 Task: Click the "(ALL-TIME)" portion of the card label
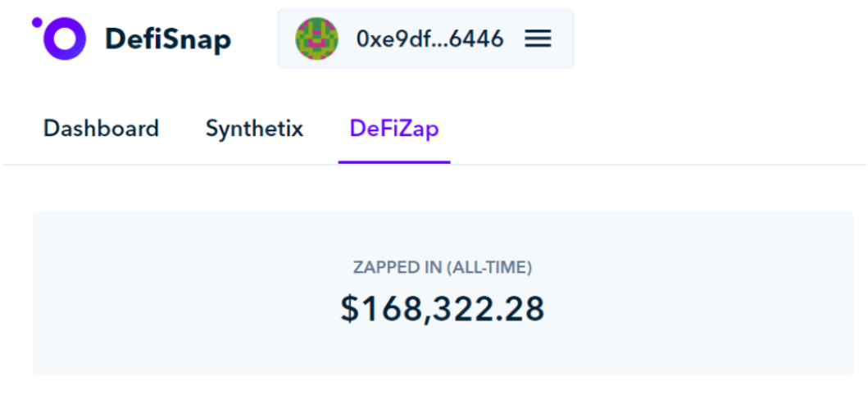(x=489, y=268)
